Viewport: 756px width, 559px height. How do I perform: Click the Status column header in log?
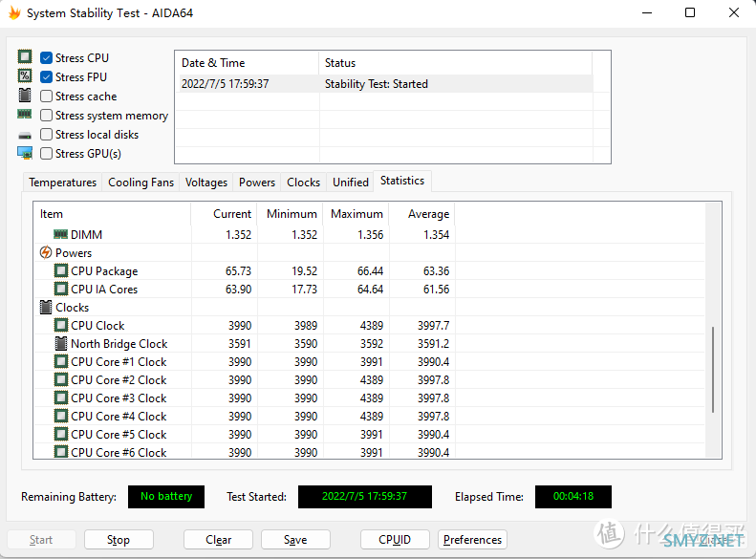(455, 63)
